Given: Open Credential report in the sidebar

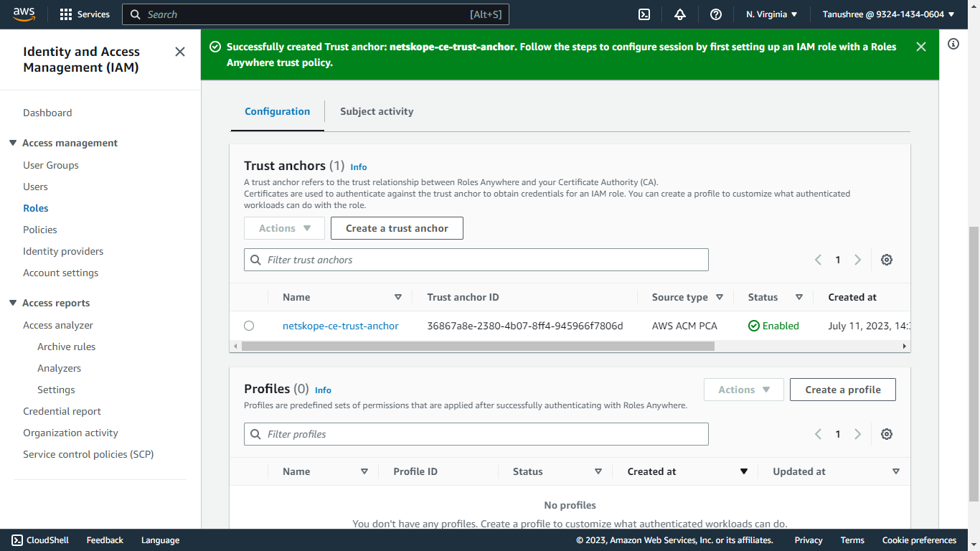Looking at the screenshot, I should coord(62,411).
